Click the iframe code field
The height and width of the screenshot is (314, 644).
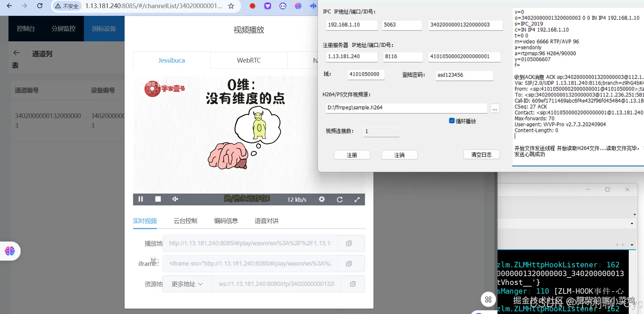click(250, 264)
